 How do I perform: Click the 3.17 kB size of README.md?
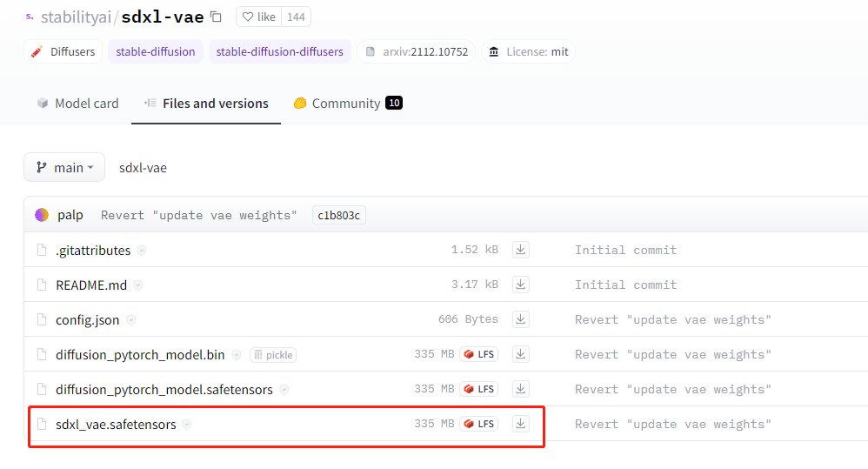click(x=474, y=285)
